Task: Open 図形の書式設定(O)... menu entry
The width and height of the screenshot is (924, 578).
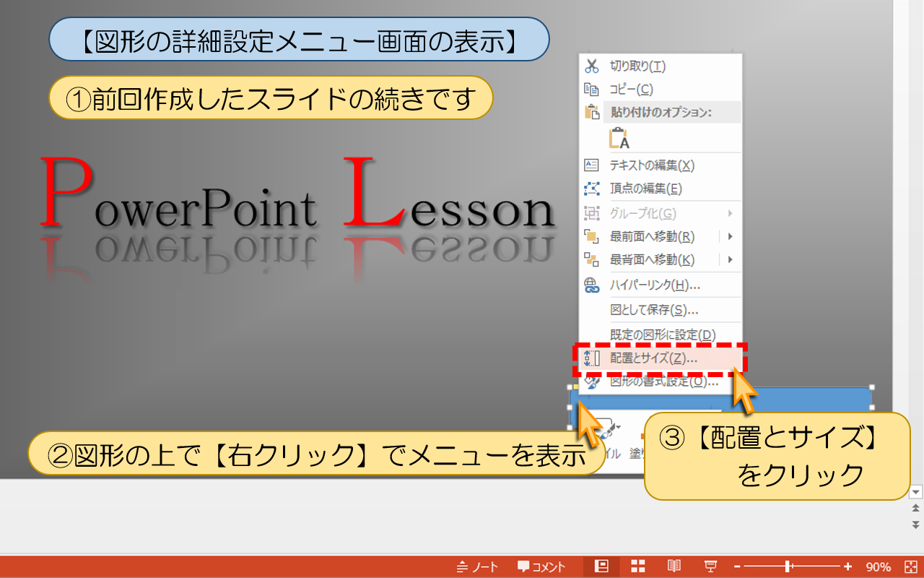Action: tap(660, 381)
